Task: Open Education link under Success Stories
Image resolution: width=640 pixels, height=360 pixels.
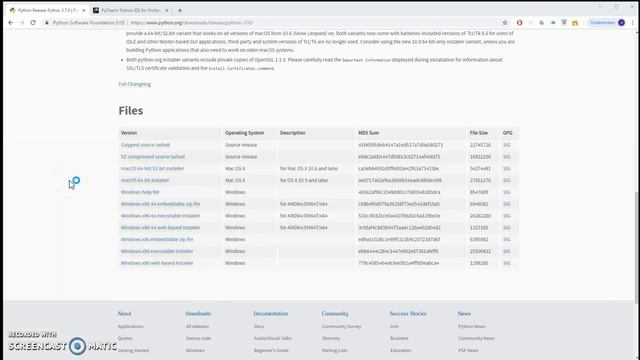Action: [x=400, y=350]
